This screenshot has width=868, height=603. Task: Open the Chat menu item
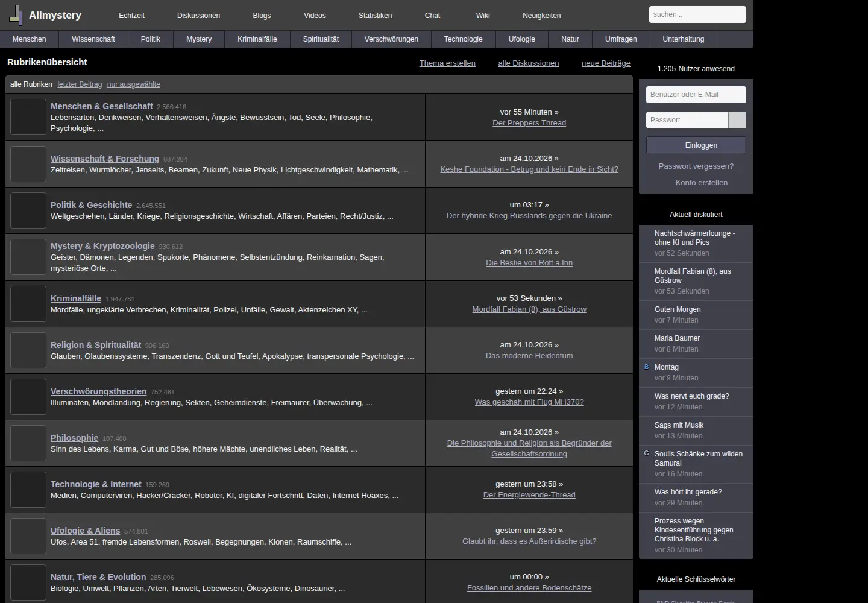432,16
